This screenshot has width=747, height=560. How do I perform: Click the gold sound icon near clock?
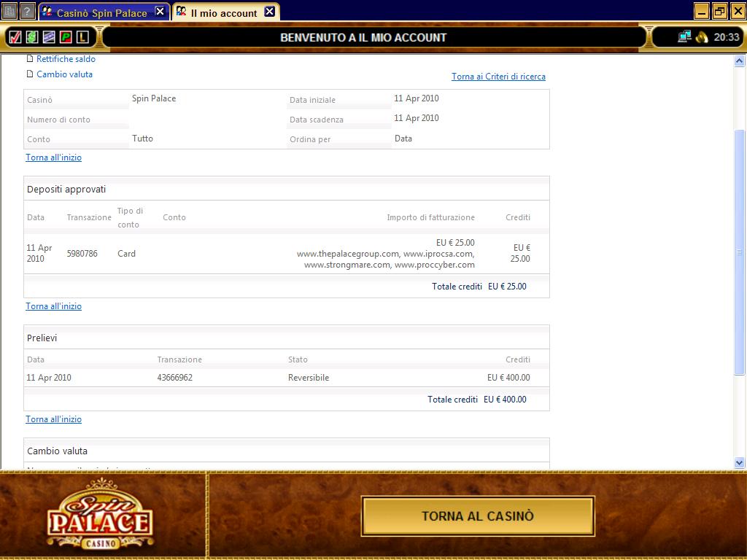point(702,36)
